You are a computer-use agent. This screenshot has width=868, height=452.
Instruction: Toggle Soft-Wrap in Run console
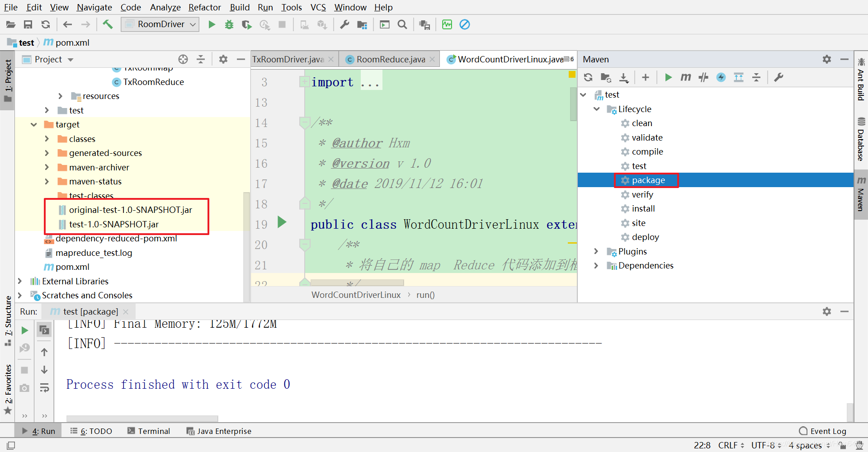point(44,388)
